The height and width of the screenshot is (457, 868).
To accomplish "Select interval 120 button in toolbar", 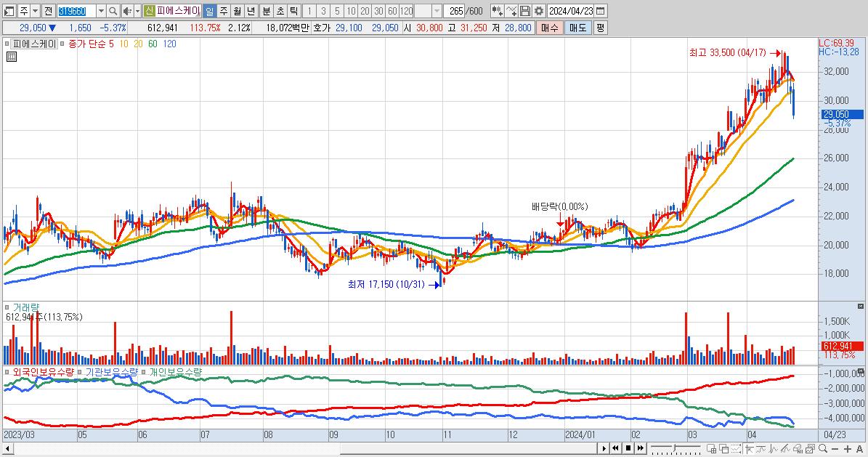I will coord(406,10).
